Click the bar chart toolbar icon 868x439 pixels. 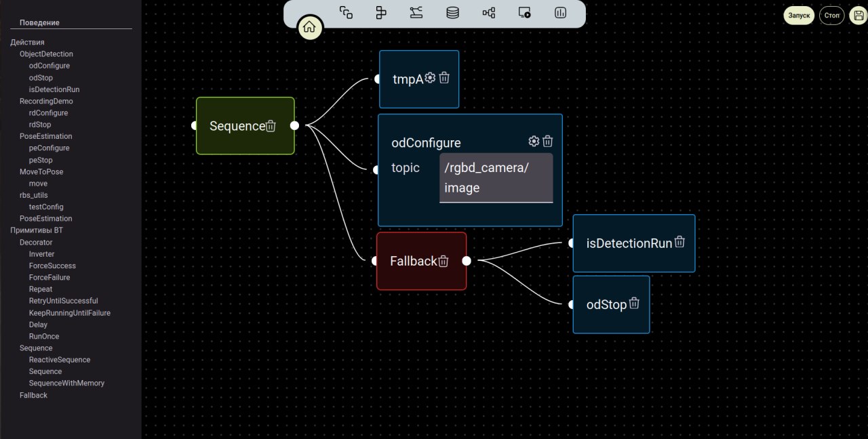(560, 13)
